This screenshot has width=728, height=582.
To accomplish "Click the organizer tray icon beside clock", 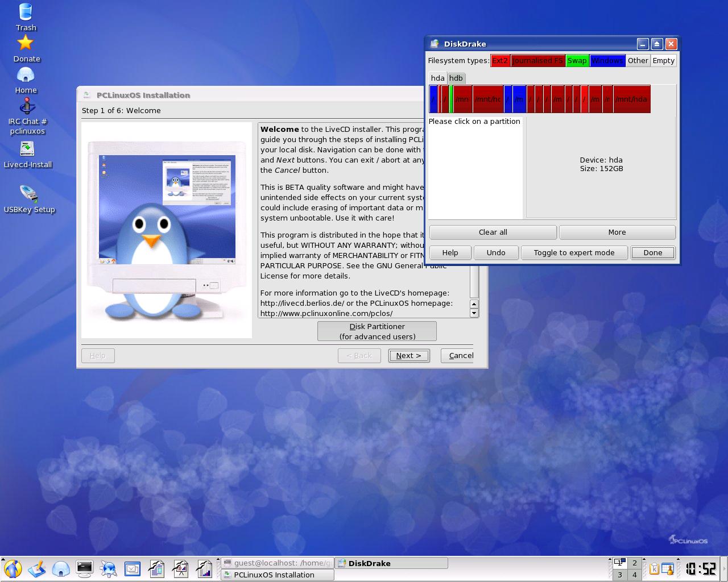I will coord(668,569).
